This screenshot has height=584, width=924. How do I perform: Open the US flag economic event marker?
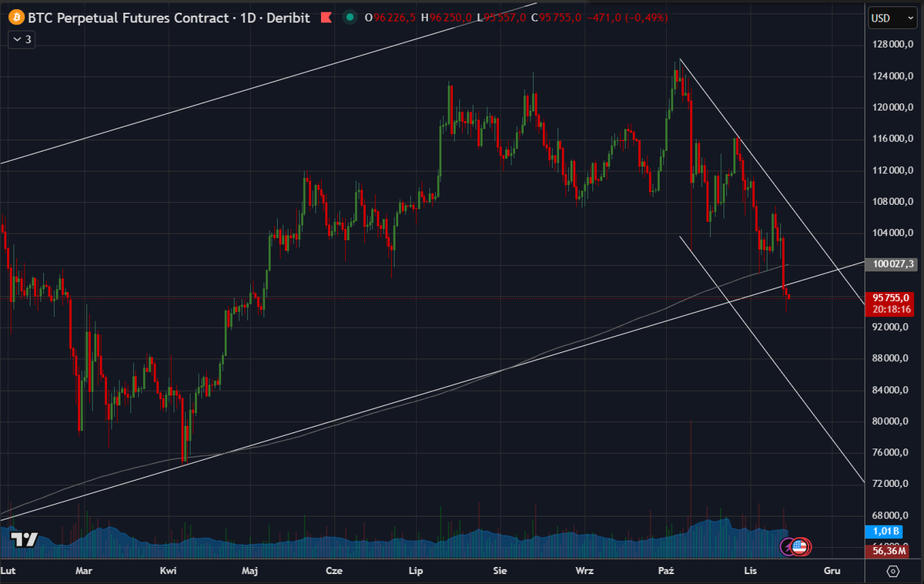[800, 546]
